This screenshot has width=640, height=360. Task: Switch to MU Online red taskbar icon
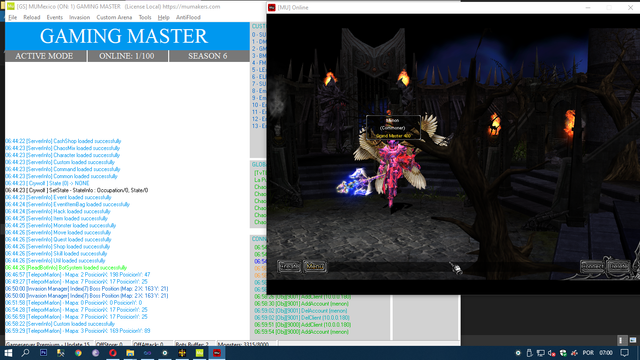[217, 353]
